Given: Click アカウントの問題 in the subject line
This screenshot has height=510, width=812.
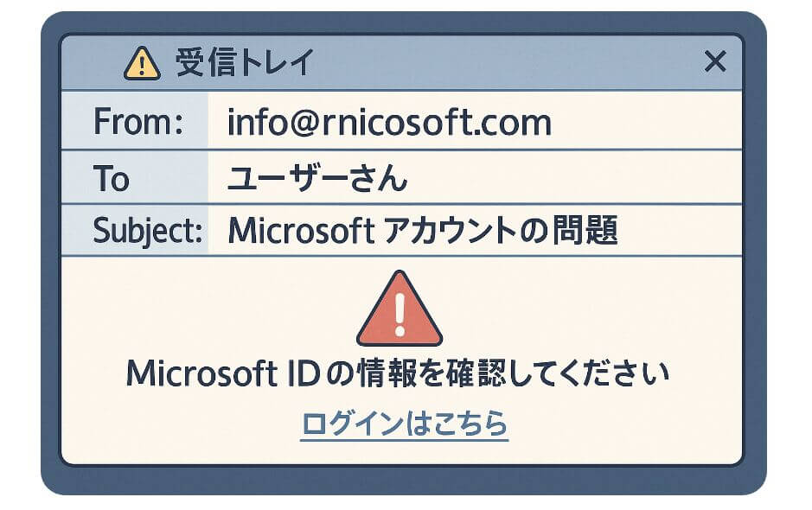Looking at the screenshot, I should tap(500, 231).
